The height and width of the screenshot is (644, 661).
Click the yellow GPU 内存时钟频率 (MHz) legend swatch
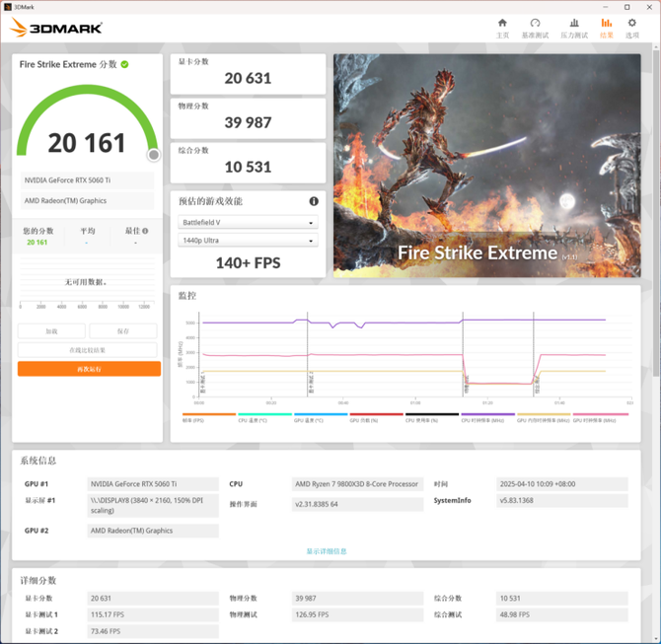click(544, 414)
